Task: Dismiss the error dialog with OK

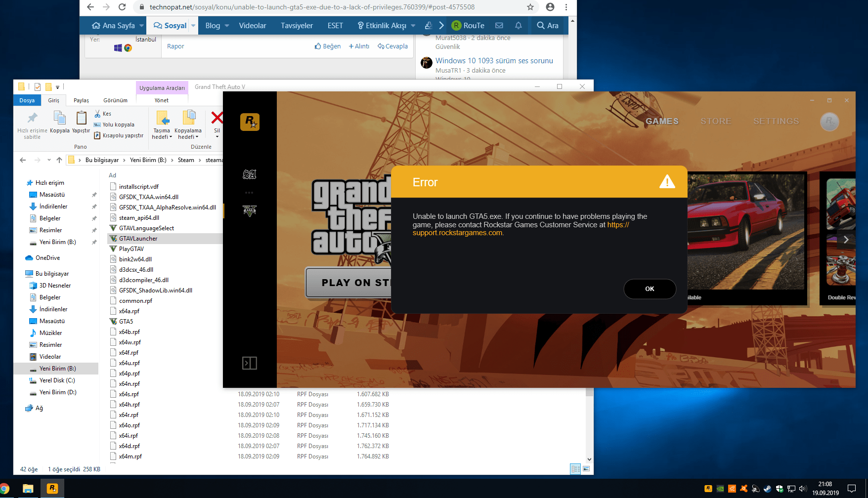Action: point(650,289)
